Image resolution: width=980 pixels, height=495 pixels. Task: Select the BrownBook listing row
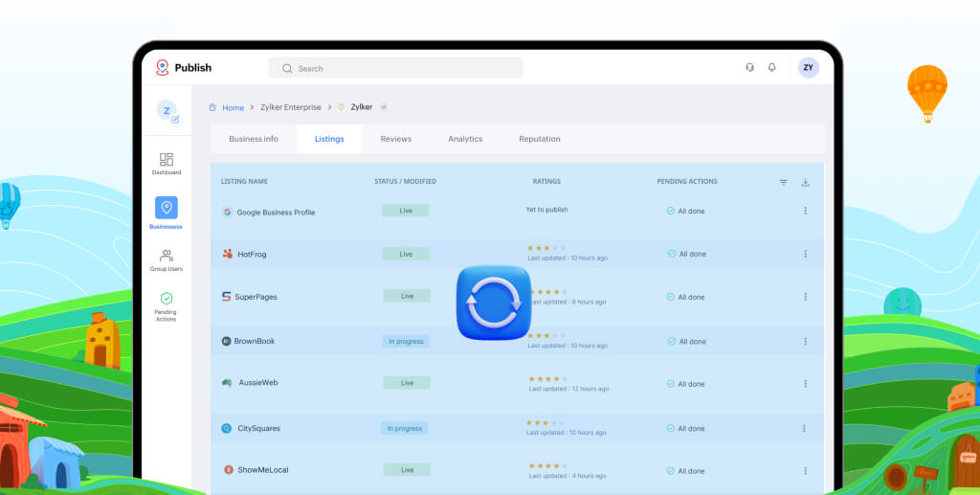254,341
